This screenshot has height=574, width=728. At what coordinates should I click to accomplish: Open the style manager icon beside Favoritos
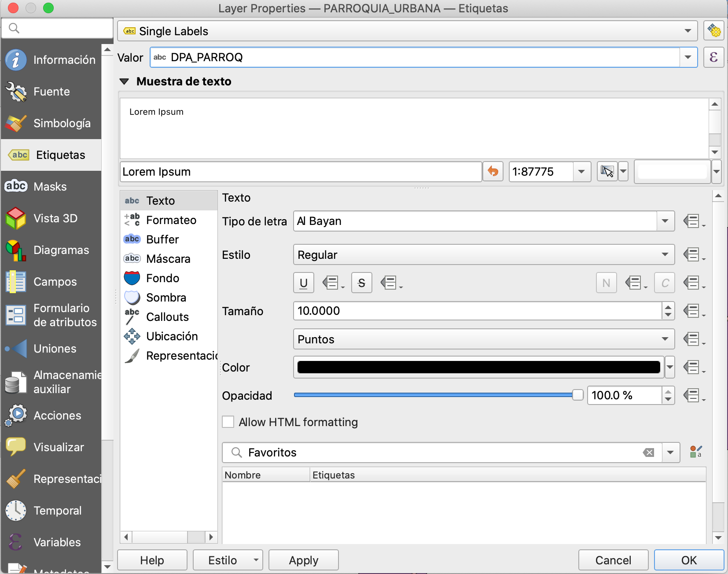click(x=695, y=452)
